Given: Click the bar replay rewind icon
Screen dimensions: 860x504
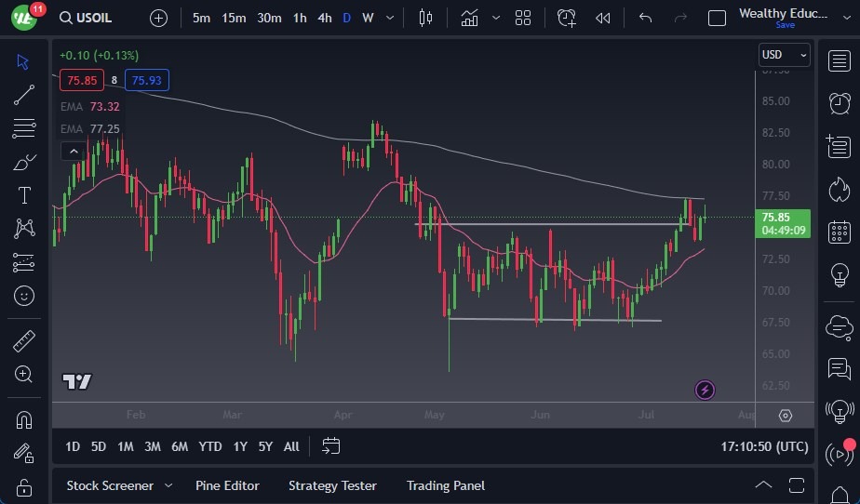Looking at the screenshot, I should coord(603,18).
